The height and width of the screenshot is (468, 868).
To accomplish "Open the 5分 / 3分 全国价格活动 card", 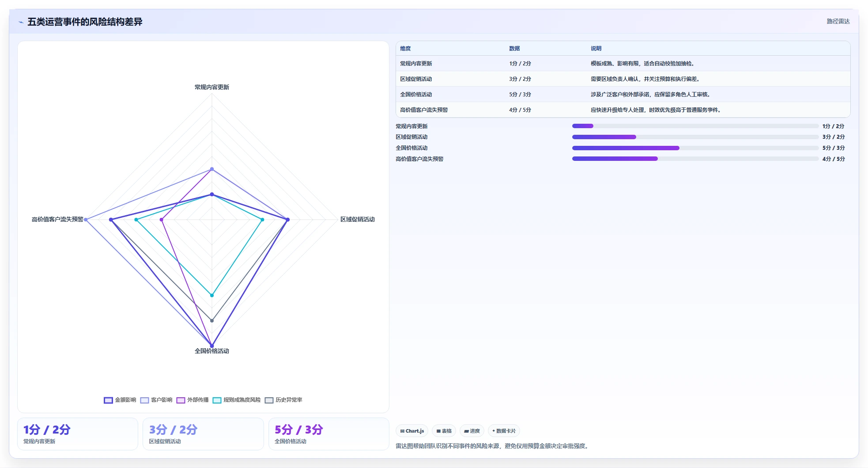I will tap(329, 434).
